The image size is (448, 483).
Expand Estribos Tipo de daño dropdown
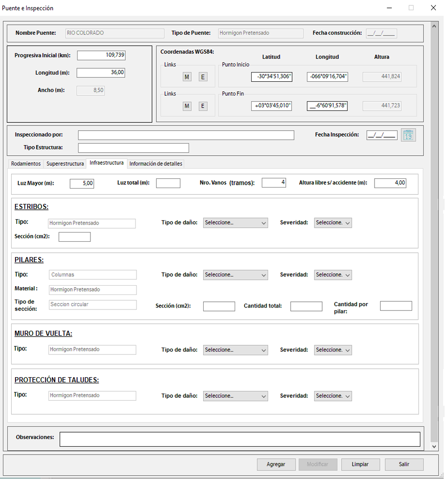pos(235,223)
